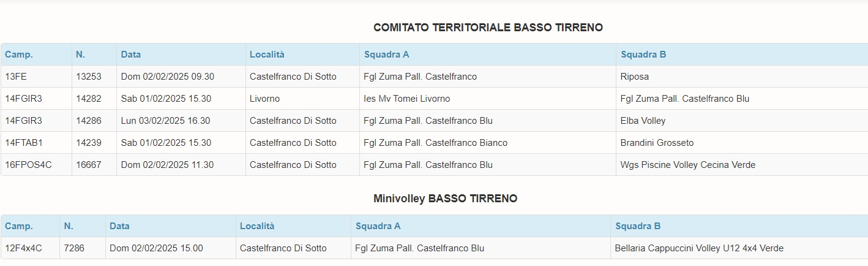Click Minivolley match number 7286

(x=74, y=248)
